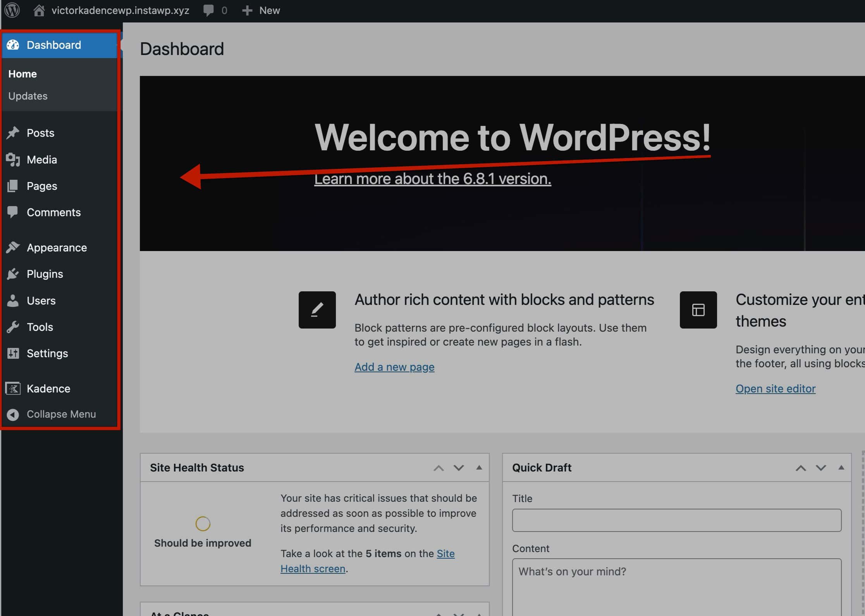Collapse the admin sidebar menu
Image resolution: width=865 pixels, height=616 pixels.
tap(61, 414)
